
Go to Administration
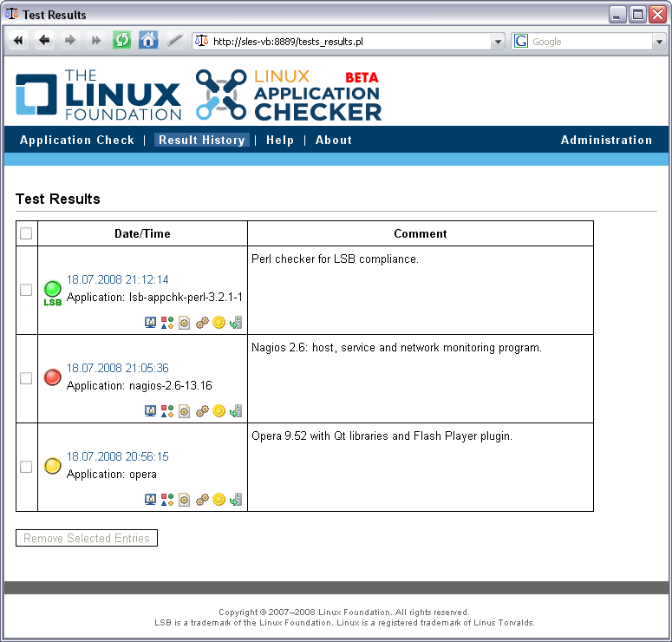pyautogui.click(x=606, y=140)
